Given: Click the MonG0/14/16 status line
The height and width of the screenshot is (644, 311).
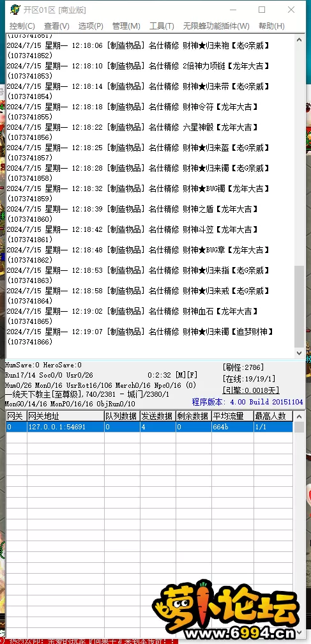Looking at the screenshot, I should pos(70,404).
